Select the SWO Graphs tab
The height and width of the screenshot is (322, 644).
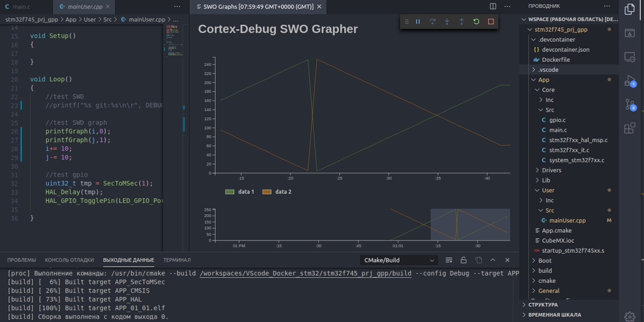coord(258,7)
